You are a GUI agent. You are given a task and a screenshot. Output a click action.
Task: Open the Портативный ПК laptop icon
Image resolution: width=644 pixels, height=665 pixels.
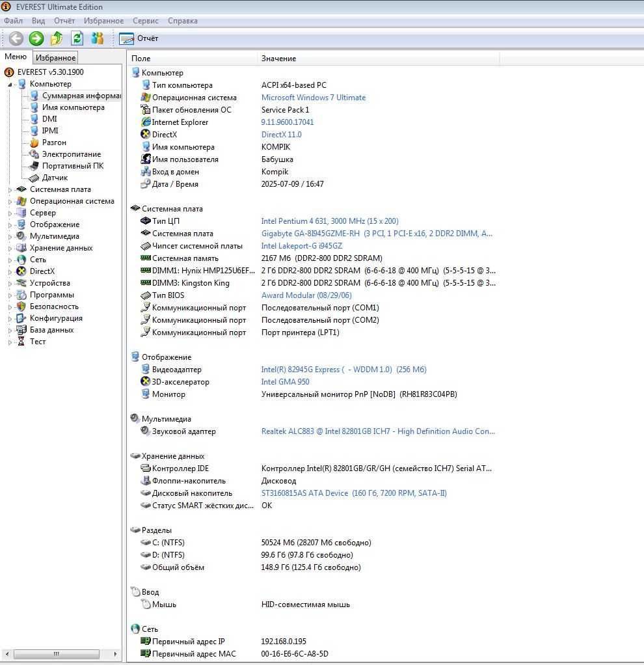click(x=34, y=166)
